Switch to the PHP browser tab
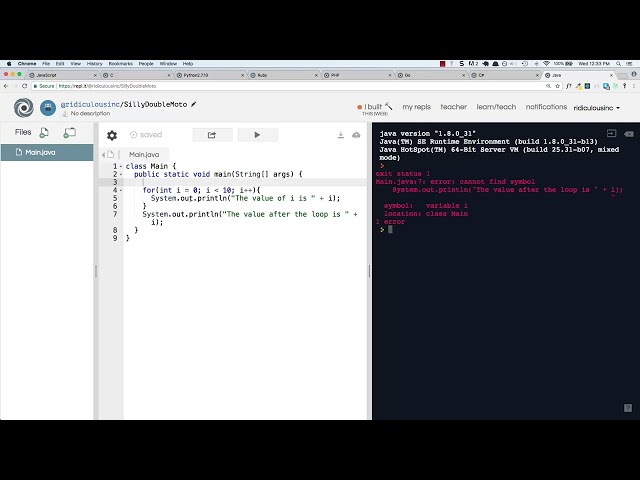The width and height of the screenshot is (640, 480). [x=357, y=75]
